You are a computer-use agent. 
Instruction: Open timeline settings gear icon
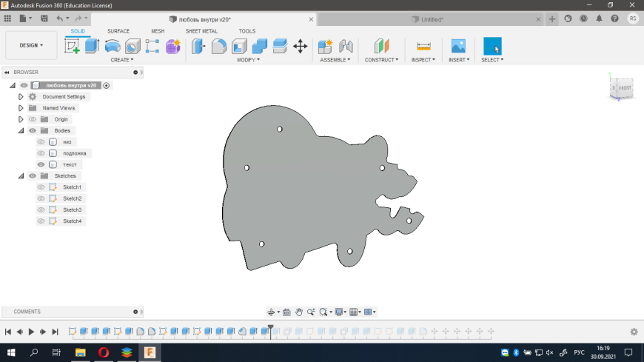click(634, 332)
